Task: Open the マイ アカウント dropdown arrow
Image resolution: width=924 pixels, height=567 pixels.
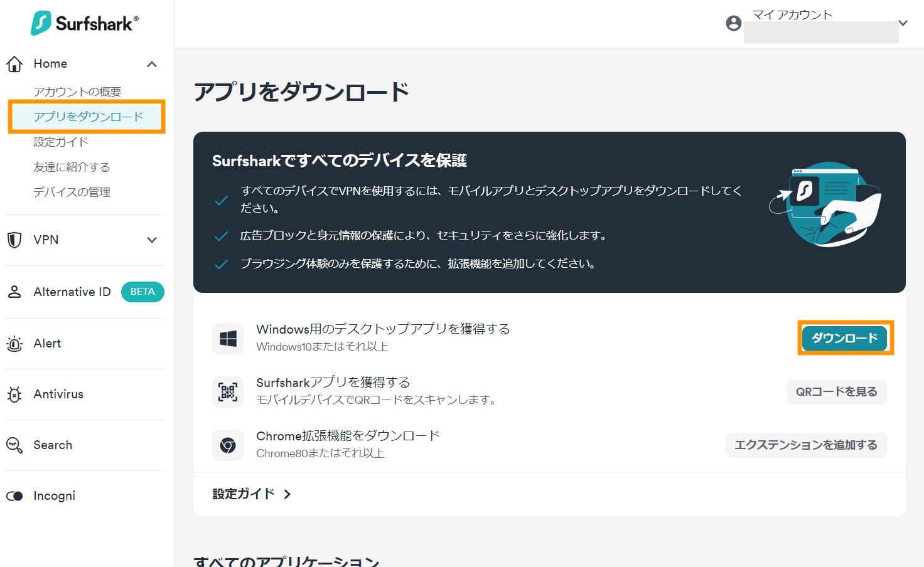Action: (x=903, y=23)
